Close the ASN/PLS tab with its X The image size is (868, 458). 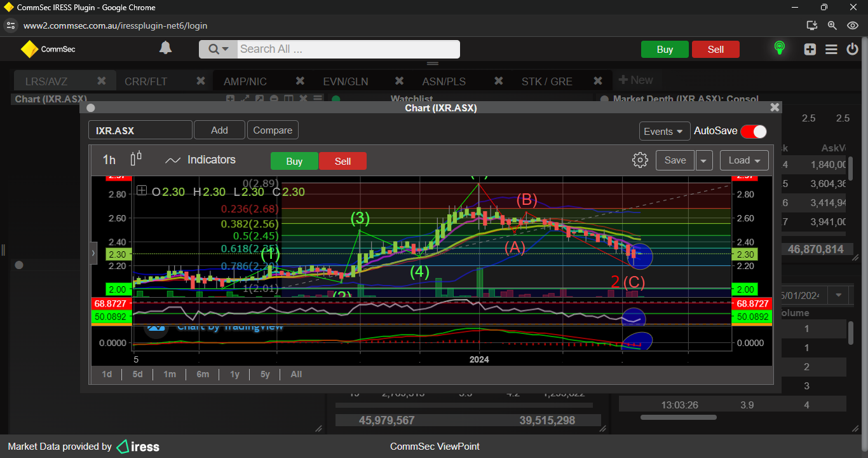coord(499,81)
